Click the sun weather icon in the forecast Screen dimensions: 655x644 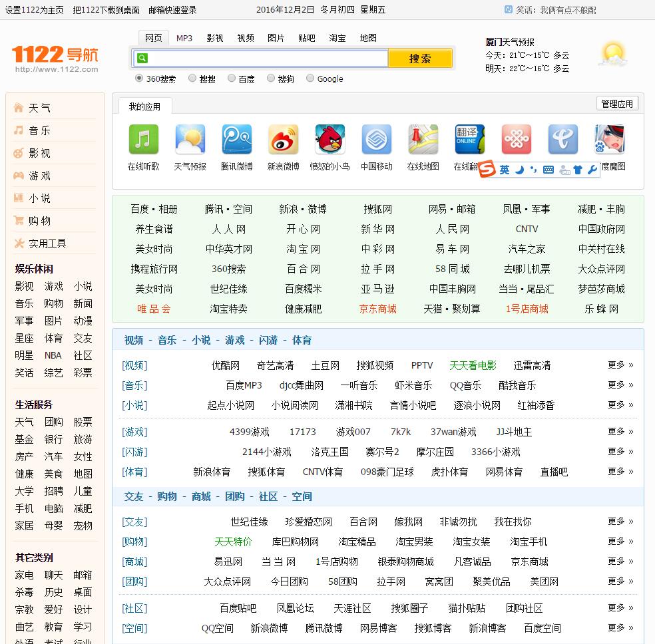coord(613,55)
